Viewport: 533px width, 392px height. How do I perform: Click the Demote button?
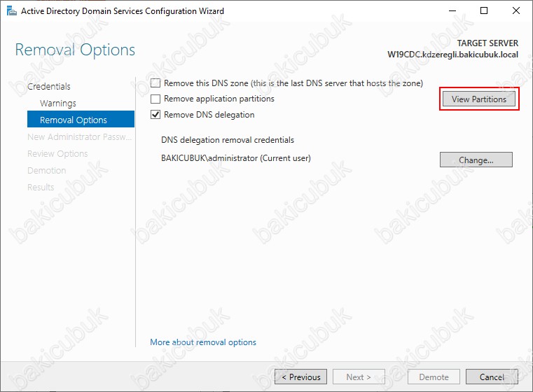point(434,377)
